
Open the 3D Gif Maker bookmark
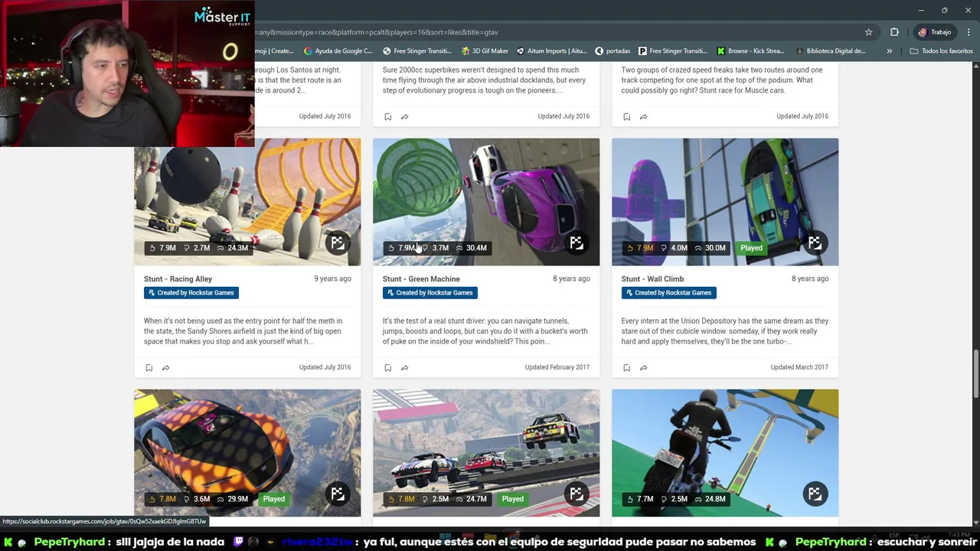click(485, 51)
